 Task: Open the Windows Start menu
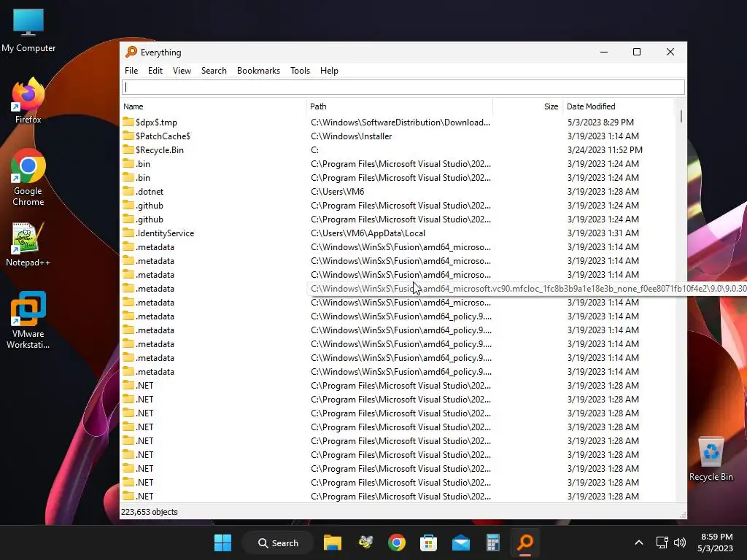pos(222,542)
